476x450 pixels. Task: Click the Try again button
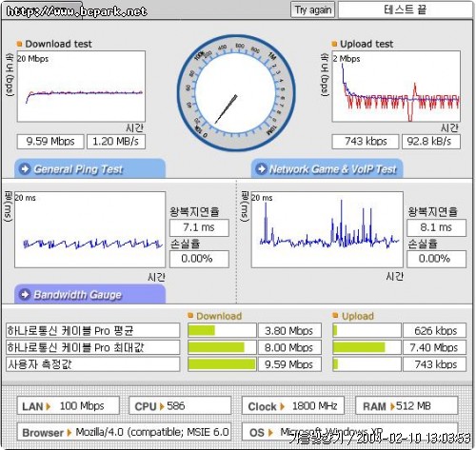(312, 10)
